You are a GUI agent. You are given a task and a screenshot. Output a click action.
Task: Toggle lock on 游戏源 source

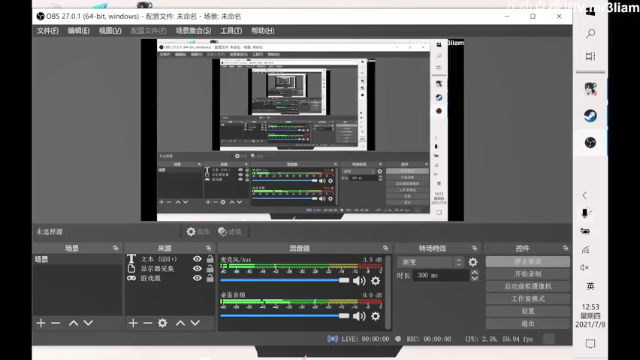click(210, 278)
